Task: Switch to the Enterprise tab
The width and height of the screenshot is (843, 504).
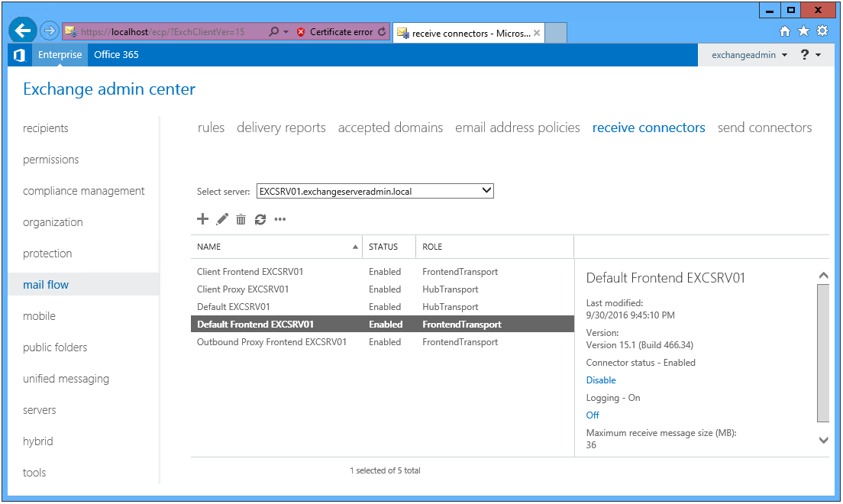Action: coord(60,55)
